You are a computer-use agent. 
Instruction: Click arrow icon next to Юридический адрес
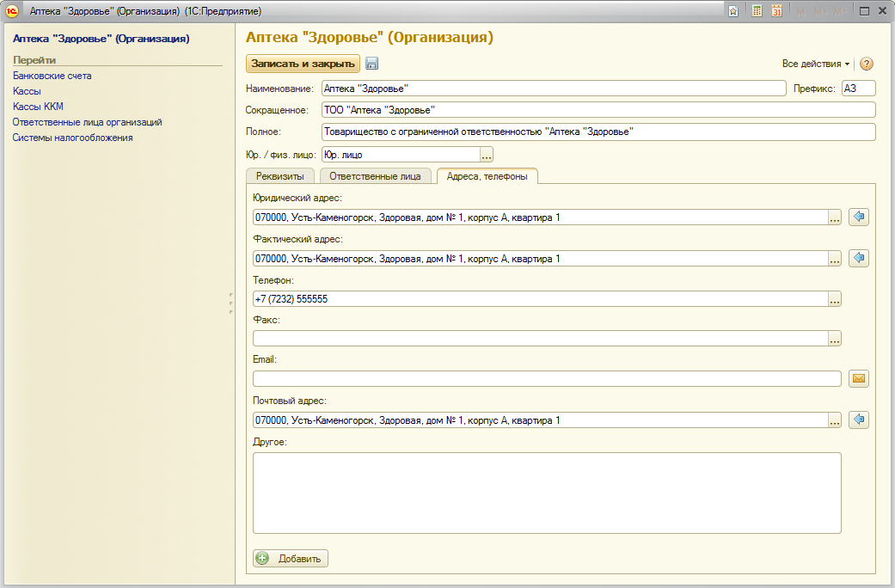click(858, 217)
